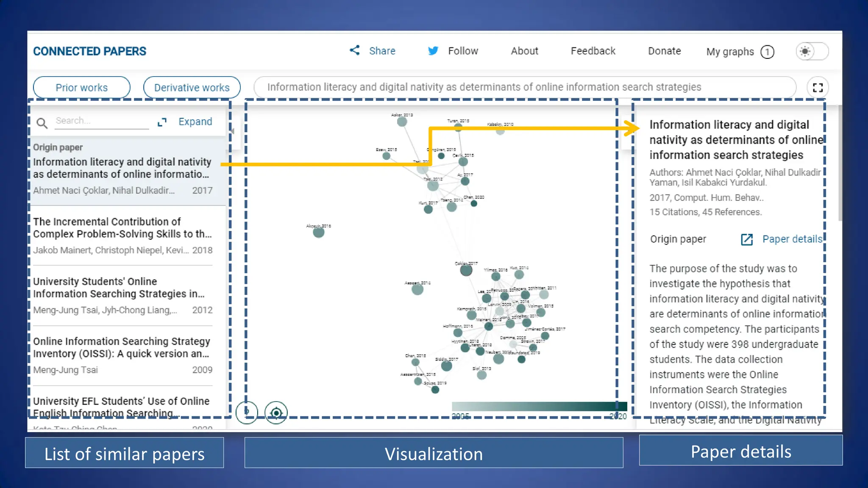Expand the paper list via Expand
Screen dimensions: 868x488
195,122
